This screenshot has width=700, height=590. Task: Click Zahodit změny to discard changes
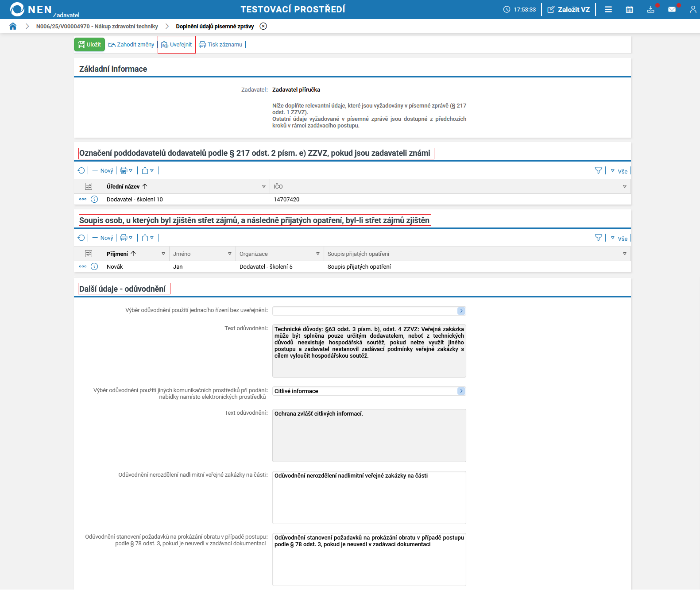pos(131,45)
